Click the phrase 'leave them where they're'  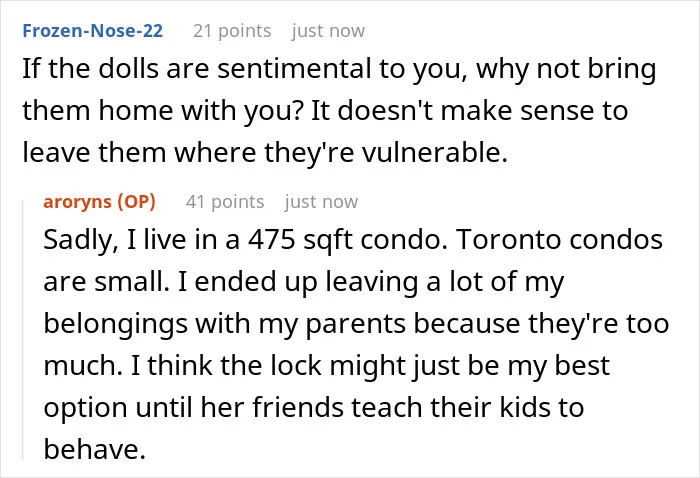[188, 152]
